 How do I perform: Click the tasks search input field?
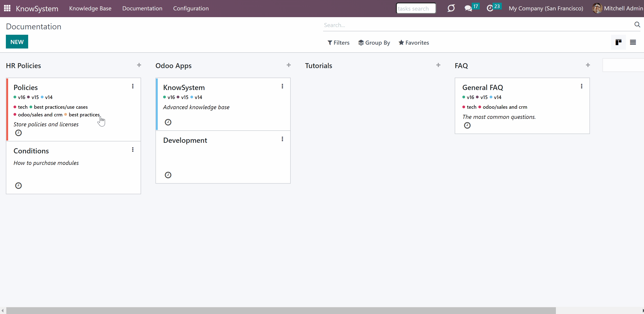tap(416, 9)
